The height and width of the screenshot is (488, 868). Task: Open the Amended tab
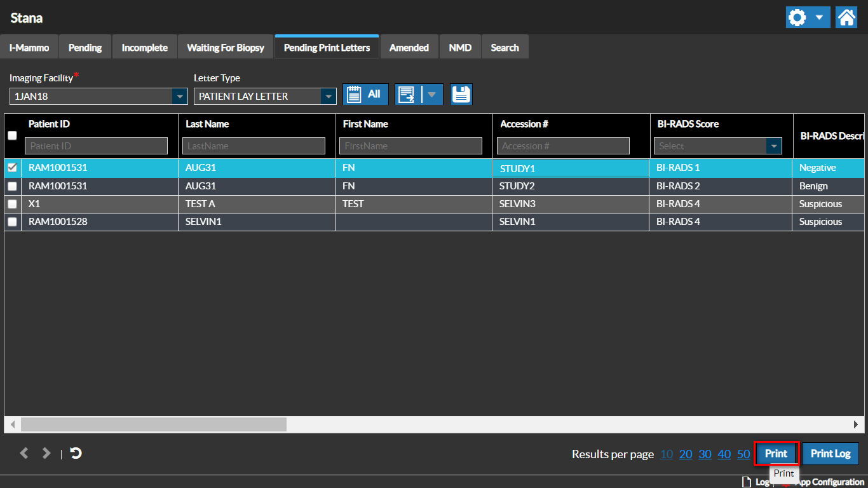409,48
